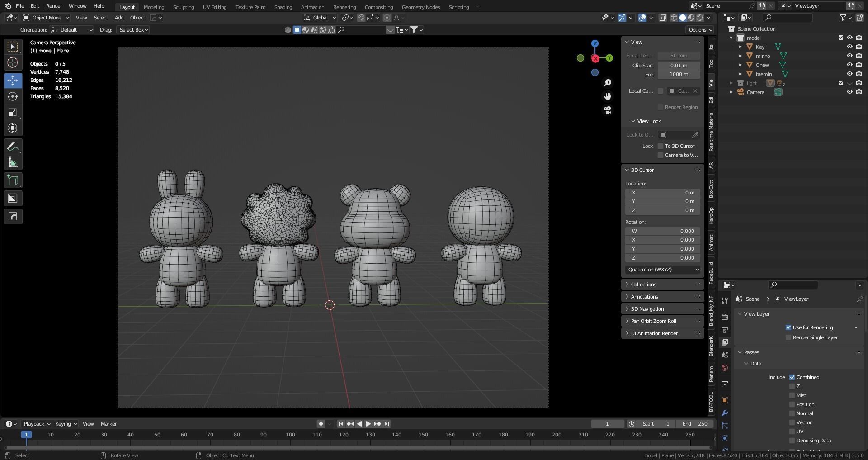Select the Select Box tool
868x460 pixels.
click(x=13, y=47)
